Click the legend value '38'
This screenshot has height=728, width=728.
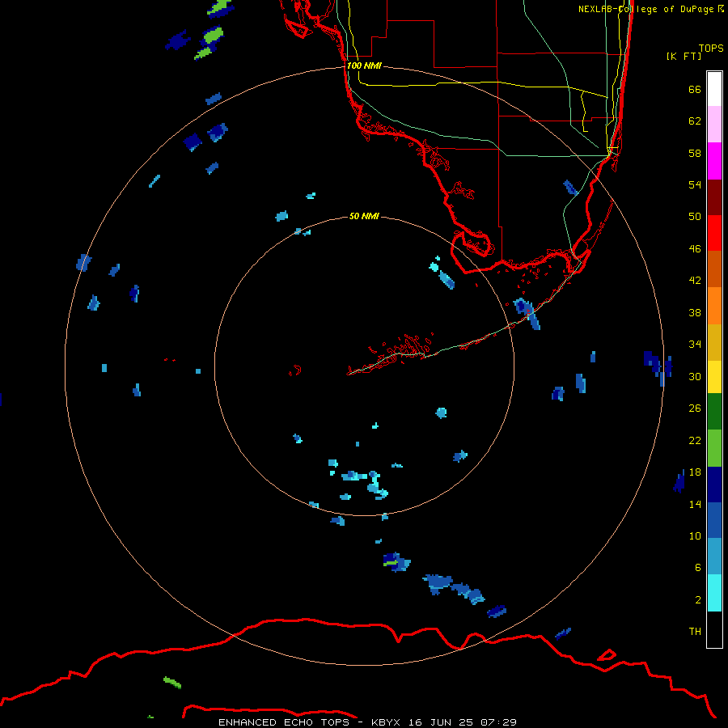695,312
